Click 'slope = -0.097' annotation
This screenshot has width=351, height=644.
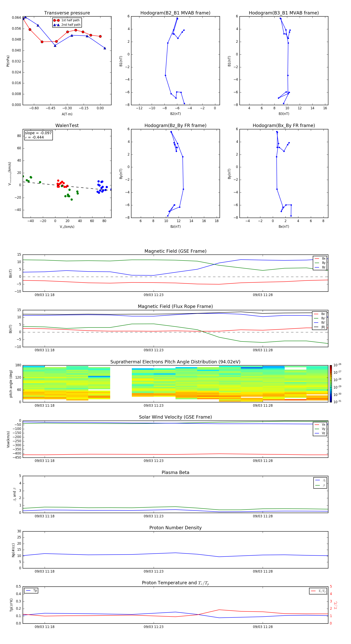click(38, 133)
